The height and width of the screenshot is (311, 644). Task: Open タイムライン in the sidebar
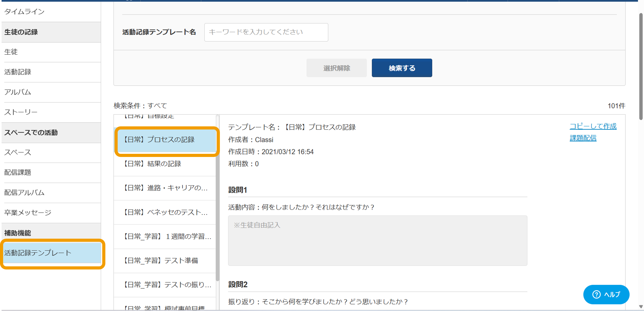point(51,12)
